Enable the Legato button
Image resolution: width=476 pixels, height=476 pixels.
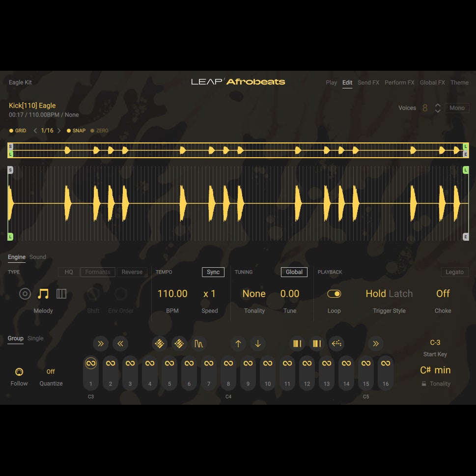pos(454,272)
